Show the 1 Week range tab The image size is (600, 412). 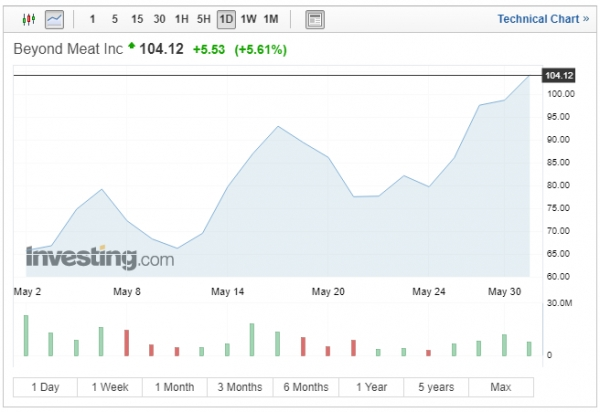[x=110, y=387]
